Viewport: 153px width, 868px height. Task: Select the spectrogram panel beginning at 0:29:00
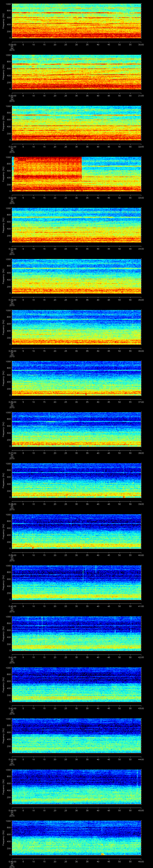coord(76,21)
